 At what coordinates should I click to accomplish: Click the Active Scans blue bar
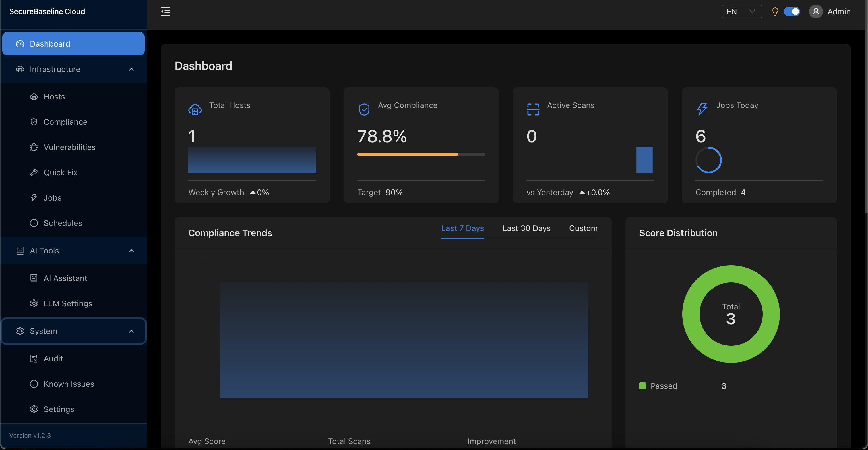pyautogui.click(x=644, y=160)
